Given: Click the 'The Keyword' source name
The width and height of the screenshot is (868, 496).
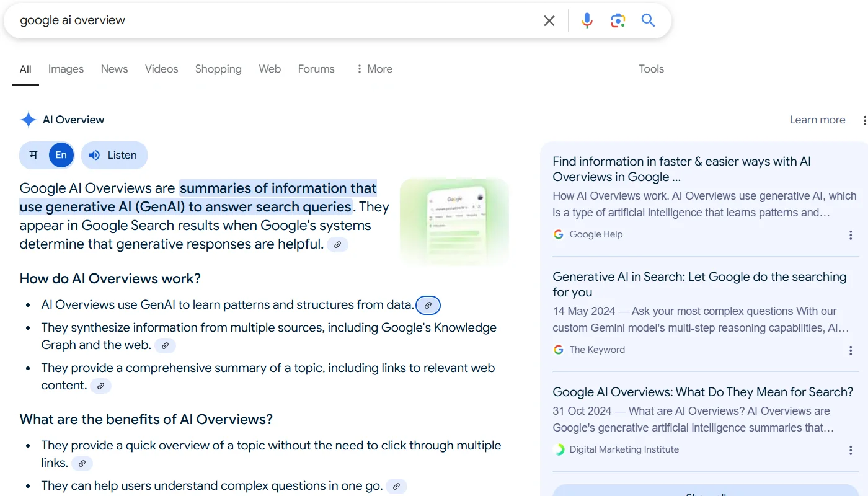Looking at the screenshot, I should (x=597, y=350).
